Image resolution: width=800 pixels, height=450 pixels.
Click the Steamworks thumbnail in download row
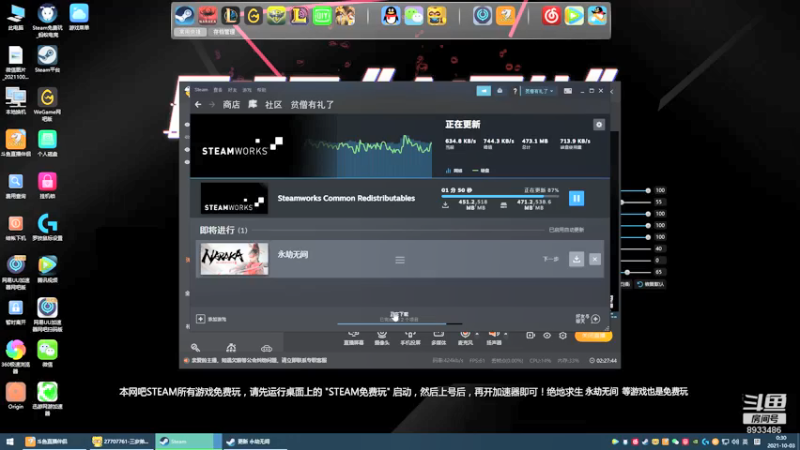coord(234,198)
